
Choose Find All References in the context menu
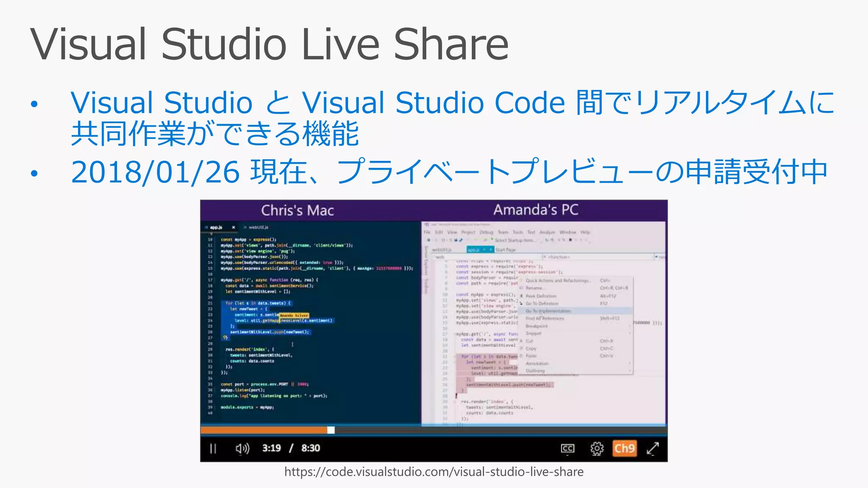tap(576, 319)
